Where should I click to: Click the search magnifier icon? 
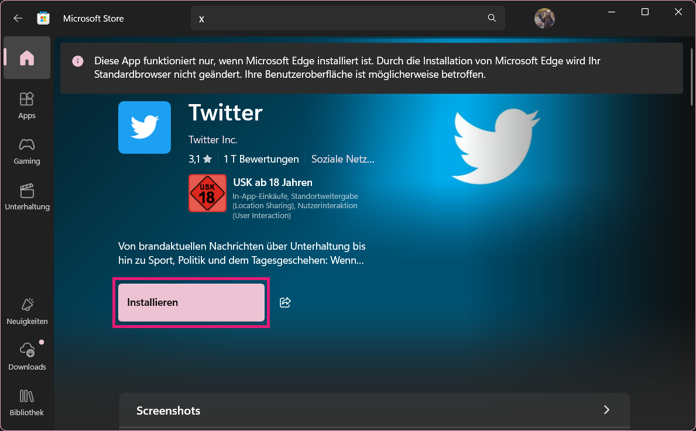pos(491,18)
